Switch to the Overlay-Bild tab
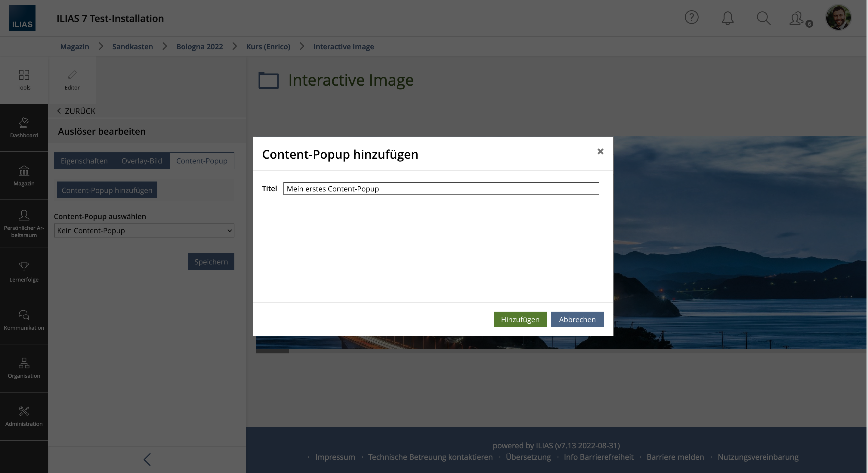 [x=141, y=161]
